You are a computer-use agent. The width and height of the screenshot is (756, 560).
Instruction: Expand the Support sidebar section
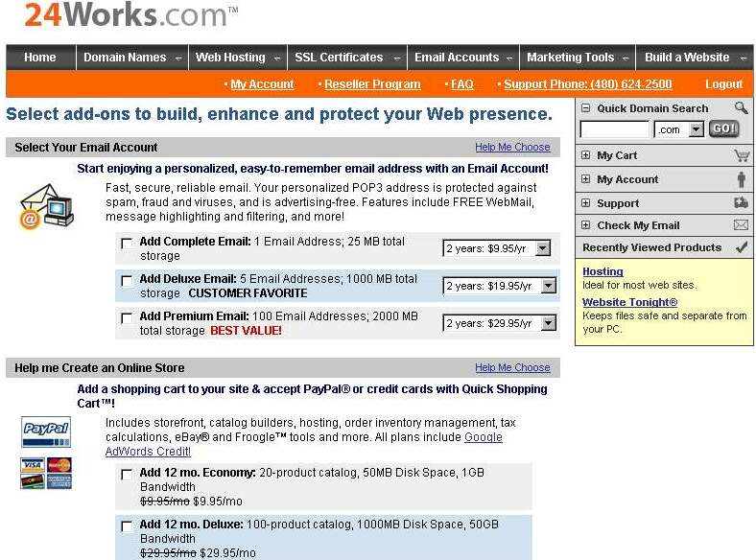[585, 203]
